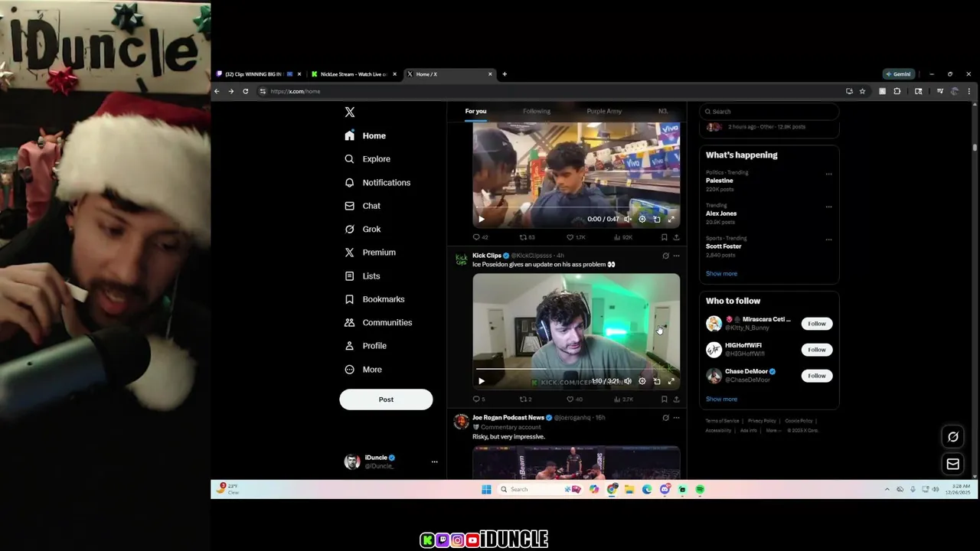Show more under Who to follow

point(721,399)
